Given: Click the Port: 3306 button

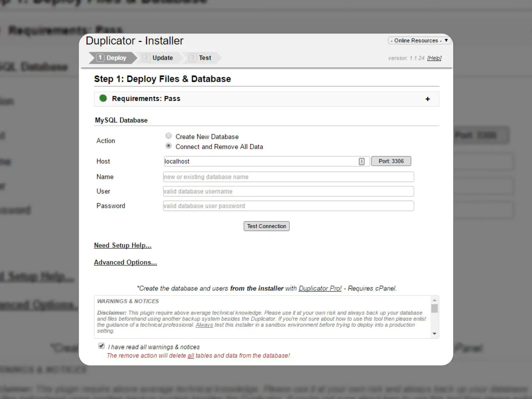Looking at the screenshot, I should point(391,161).
